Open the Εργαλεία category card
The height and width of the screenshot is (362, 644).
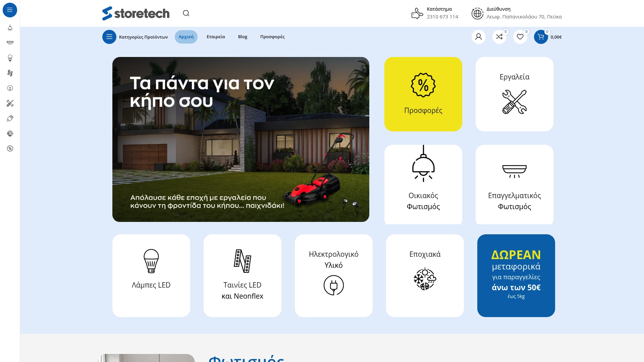[x=515, y=94]
